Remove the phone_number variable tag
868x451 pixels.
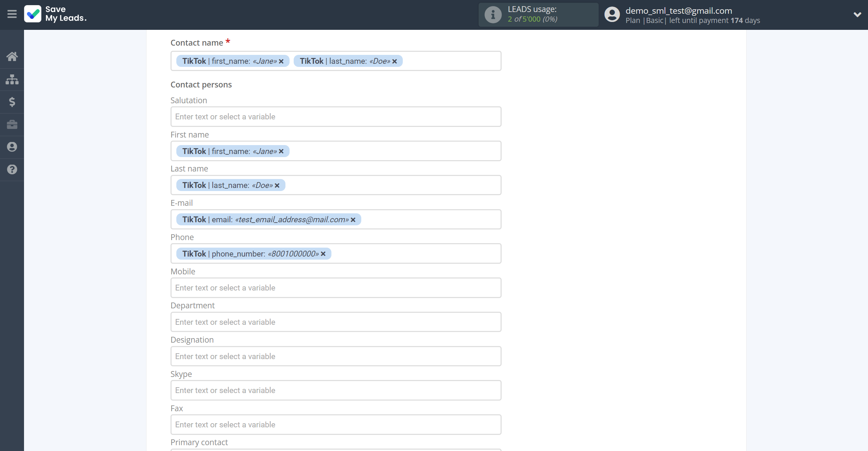(323, 254)
